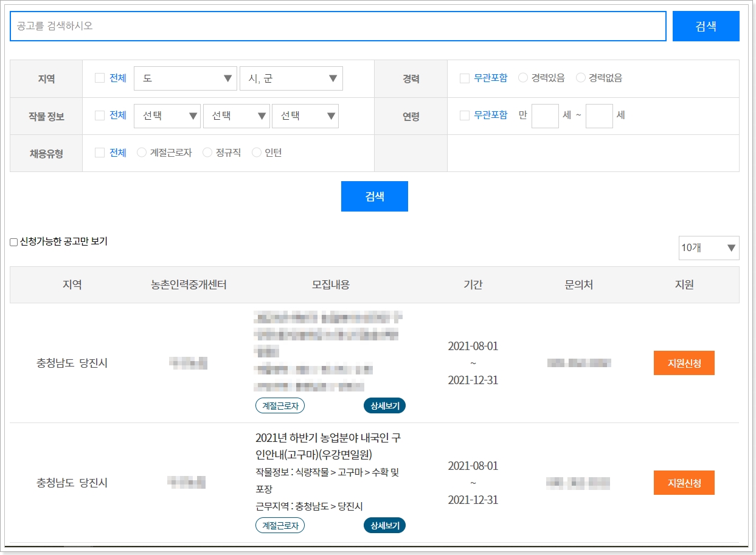Click 지원신청 for the first listing
756x555 pixels.
pyautogui.click(x=684, y=363)
